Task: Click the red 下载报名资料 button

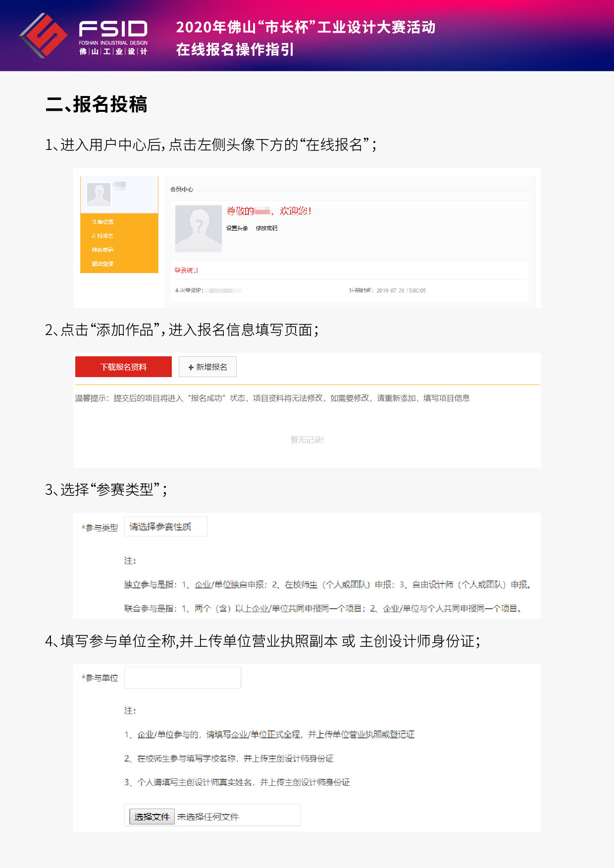Action: tap(123, 367)
